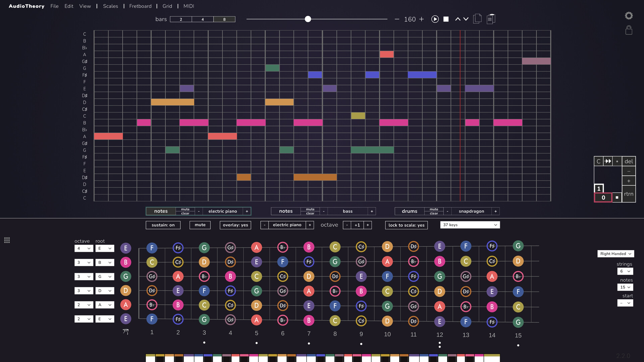Screen dimensions: 644x362
Task: Click the upward chevron to transpose up
Action: [458, 19]
